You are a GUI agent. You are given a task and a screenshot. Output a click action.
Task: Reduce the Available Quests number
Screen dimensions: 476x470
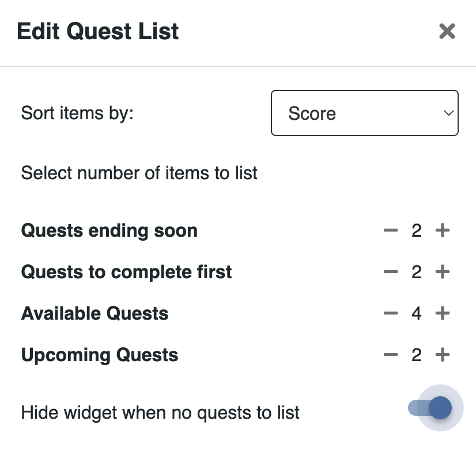click(391, 314)
